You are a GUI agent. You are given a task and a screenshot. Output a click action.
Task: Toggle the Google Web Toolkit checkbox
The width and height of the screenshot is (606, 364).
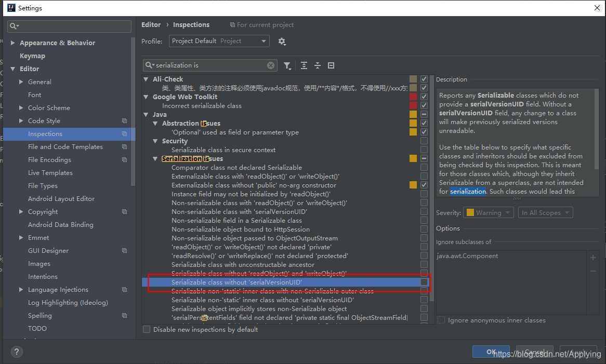424,97
